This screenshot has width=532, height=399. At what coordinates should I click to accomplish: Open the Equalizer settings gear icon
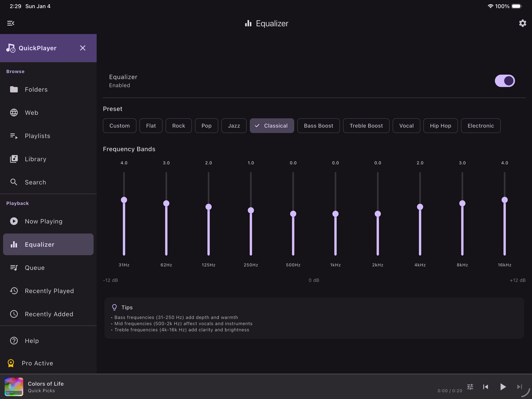point(522,23)
